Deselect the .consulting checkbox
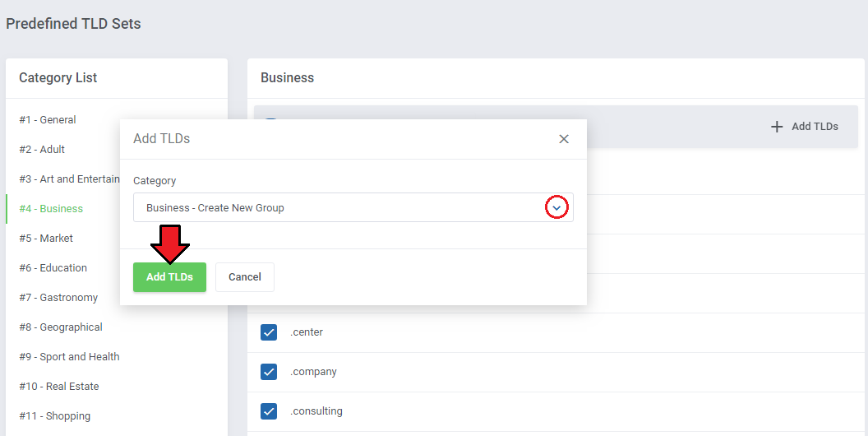868x436 pixels. [269, 411]
